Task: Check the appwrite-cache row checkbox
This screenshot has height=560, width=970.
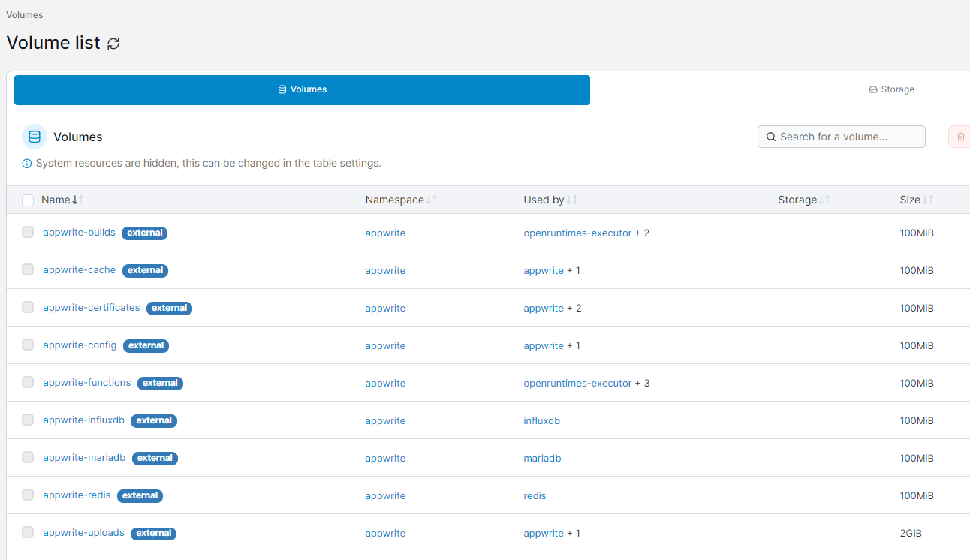Action: point(28,269)
